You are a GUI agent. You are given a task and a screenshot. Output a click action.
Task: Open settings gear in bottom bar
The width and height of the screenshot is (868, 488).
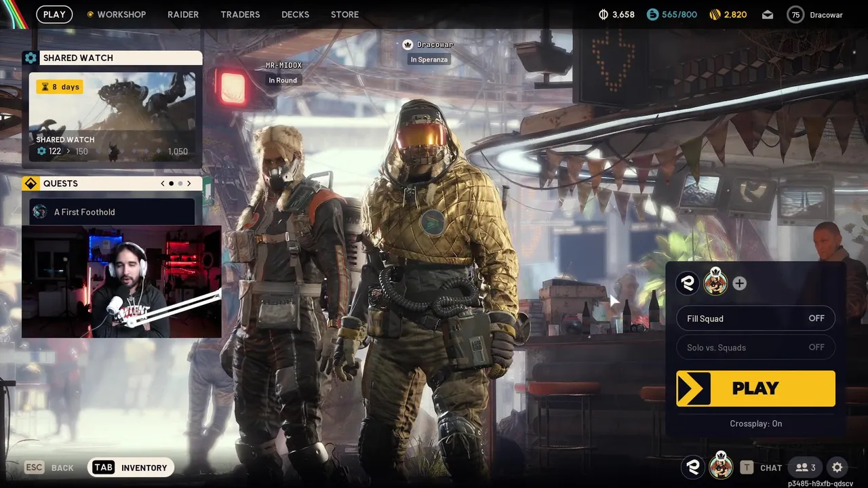pos(837,468)
